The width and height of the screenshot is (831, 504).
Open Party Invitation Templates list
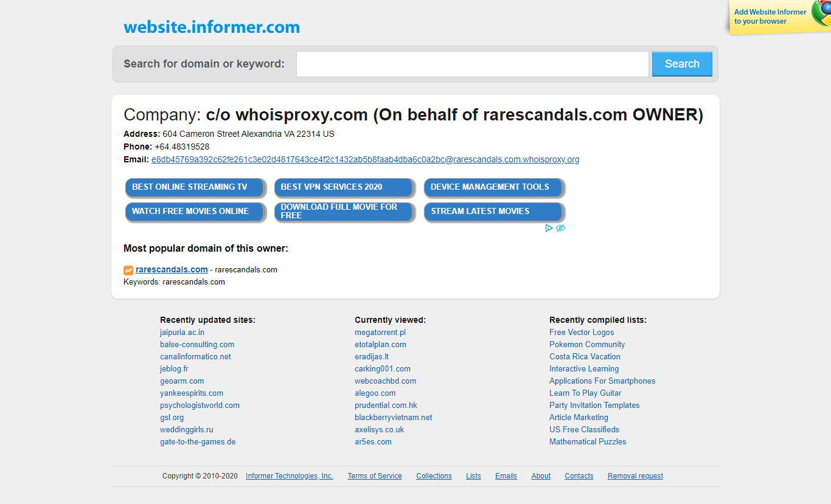coord(594,406)
